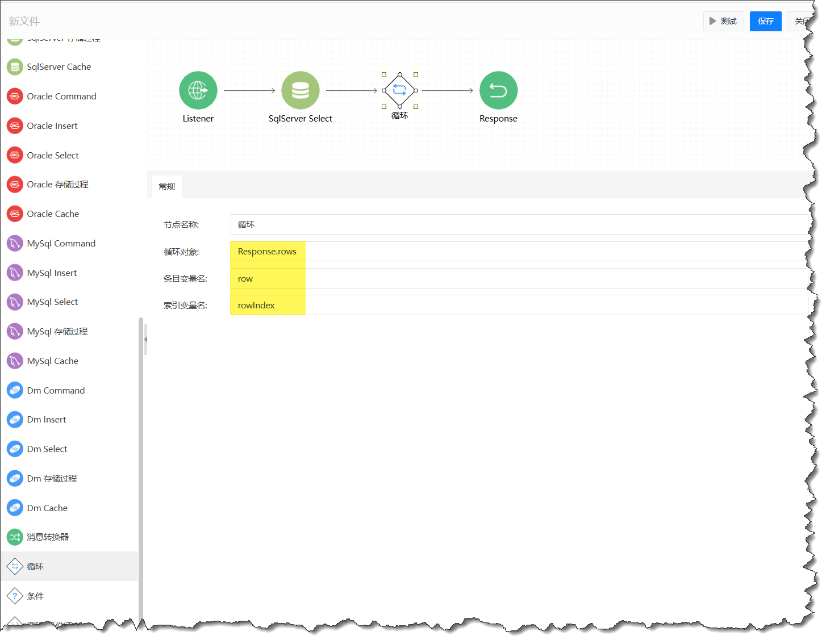Select the Dm Insert component
Screen dimensions: 830x644
[x=47, y=420]
